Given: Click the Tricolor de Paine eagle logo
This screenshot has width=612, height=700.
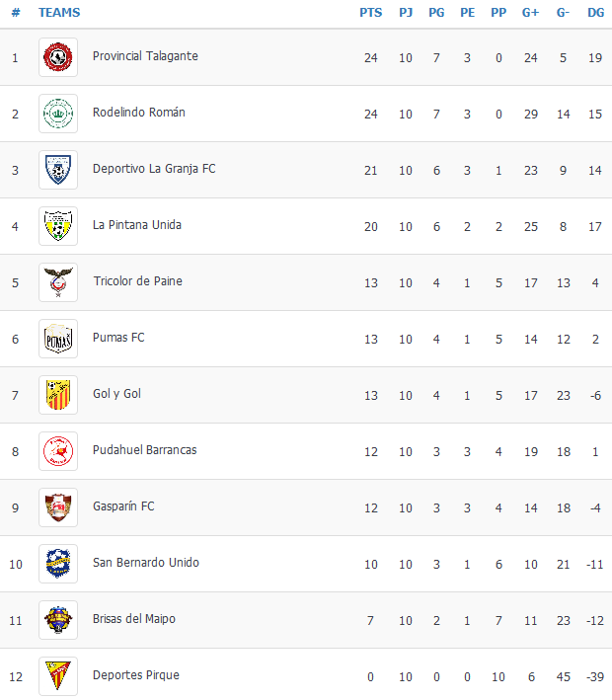Looking at the screenshot, I should pos(58,282).
